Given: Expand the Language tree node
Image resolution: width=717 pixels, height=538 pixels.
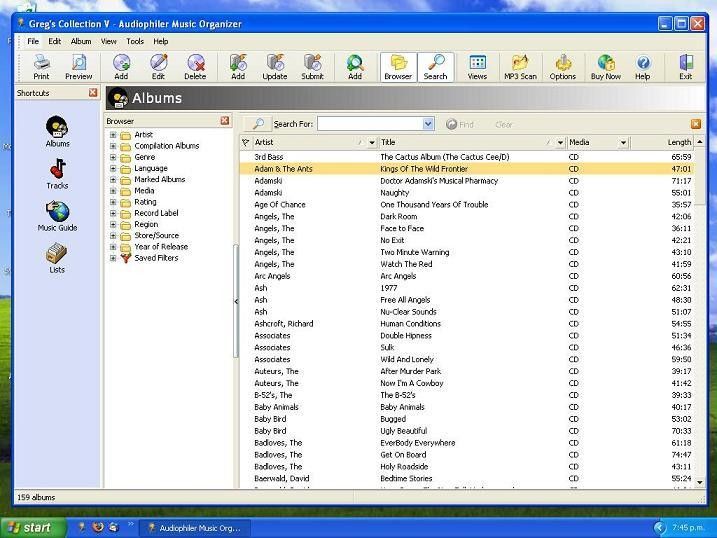Looking at the screenshot, I should coord(113,169).
